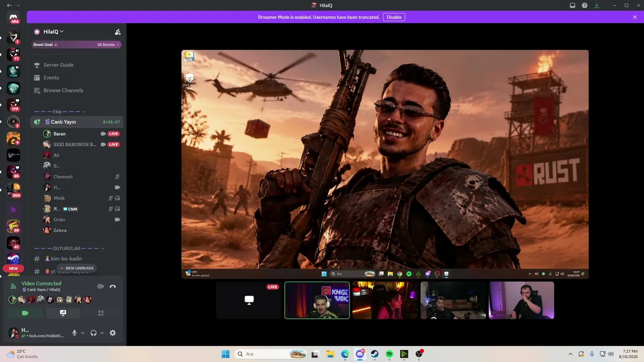Select Zehra in the voice list
Image resolution: width=644 pixels, height=362 pixels.
coord(82,230)
